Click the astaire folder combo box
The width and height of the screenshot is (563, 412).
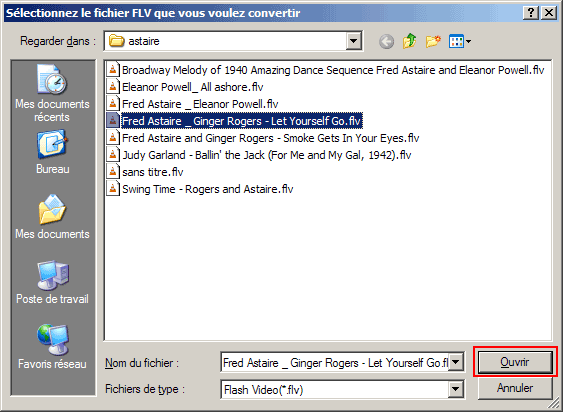(233, 41)
